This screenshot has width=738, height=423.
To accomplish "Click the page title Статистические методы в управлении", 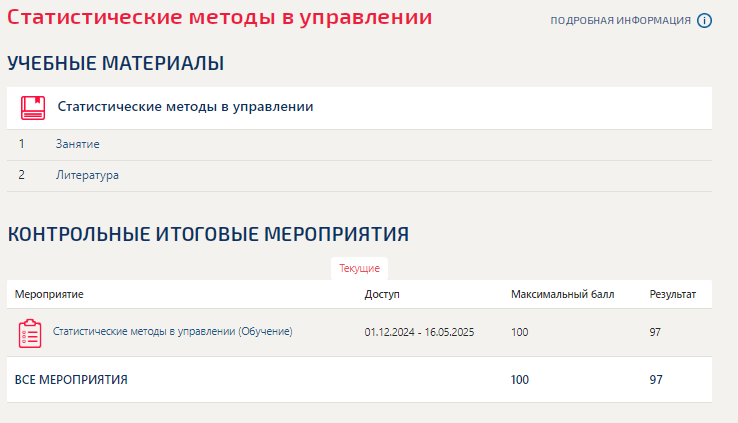I will (x=219, y=17).
